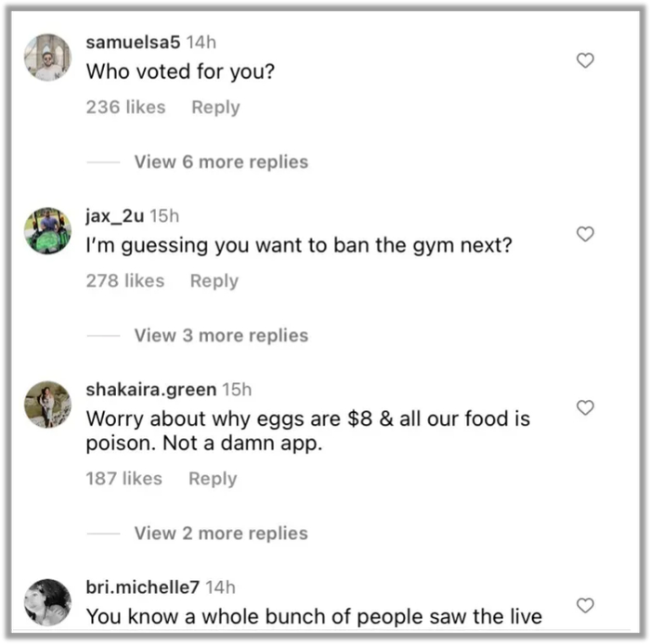Show who gave 278 likes
Image resolution: width=650 pixels, height=644 pixels.
125,280
